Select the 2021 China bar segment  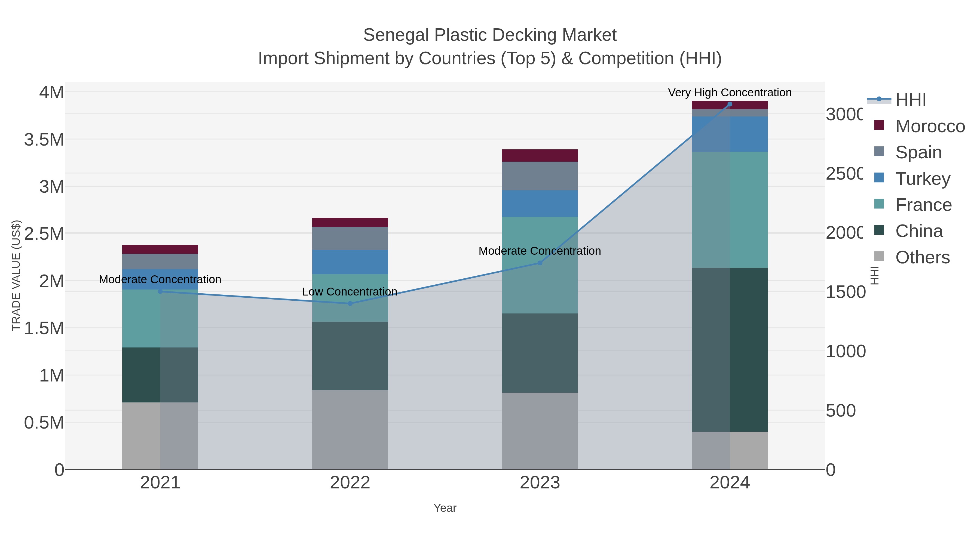click(160, 375)
